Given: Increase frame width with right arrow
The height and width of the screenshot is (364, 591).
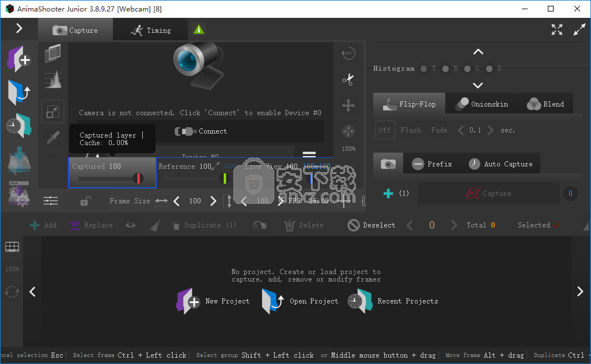Looking at the screenshot, I should pyautogui.click(x=213, y=201).
